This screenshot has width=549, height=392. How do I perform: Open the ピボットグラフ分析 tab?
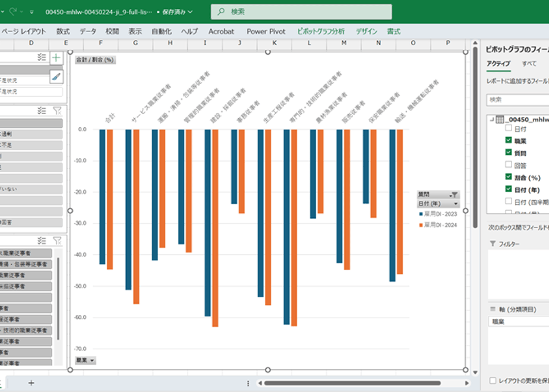click(321, 31)
